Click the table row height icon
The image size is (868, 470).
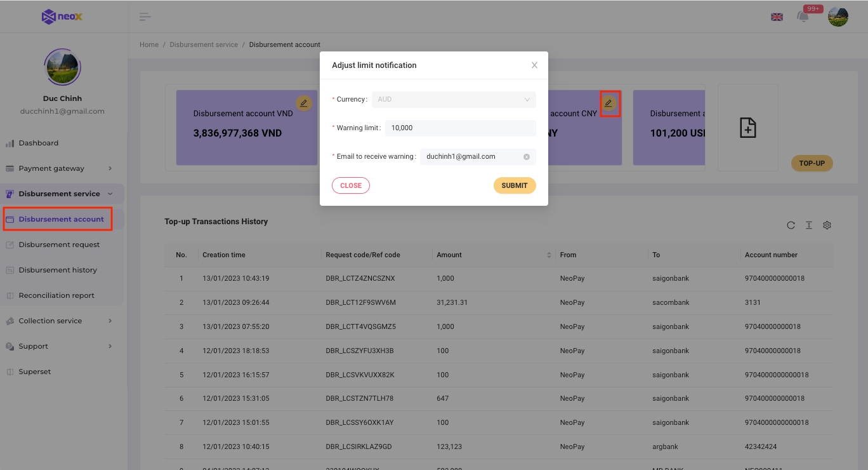(x=809, y=225)
